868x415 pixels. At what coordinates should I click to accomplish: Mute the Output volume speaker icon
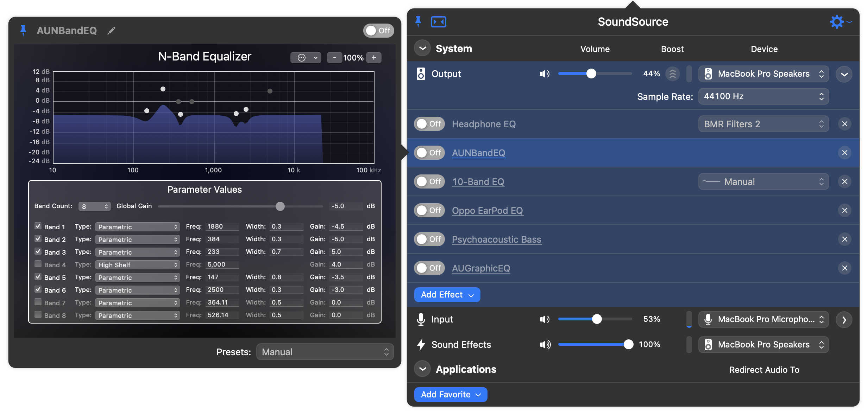click(x=545, y=74)
